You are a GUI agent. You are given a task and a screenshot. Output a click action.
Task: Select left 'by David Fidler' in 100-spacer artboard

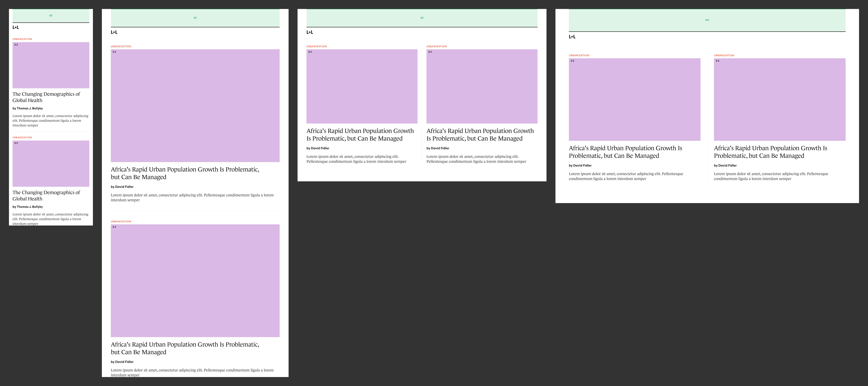point(580,165)
